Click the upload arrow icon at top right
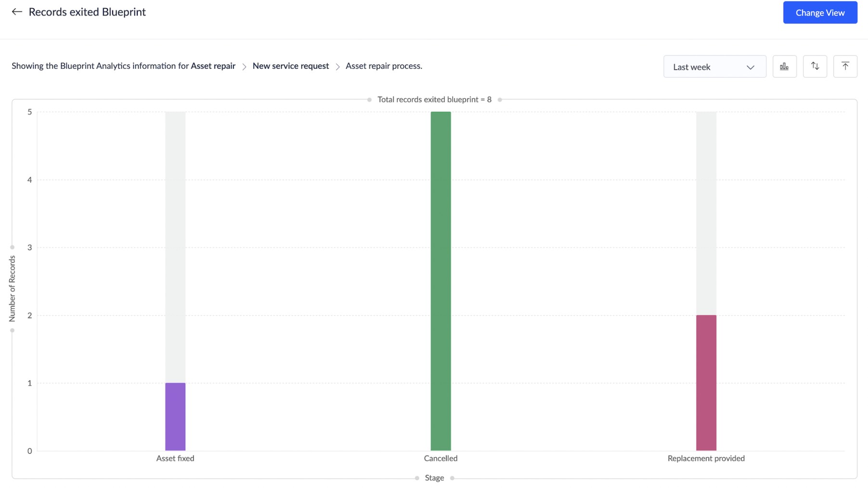The height and width of the screenshot is (488, 868). coord(845,66)
